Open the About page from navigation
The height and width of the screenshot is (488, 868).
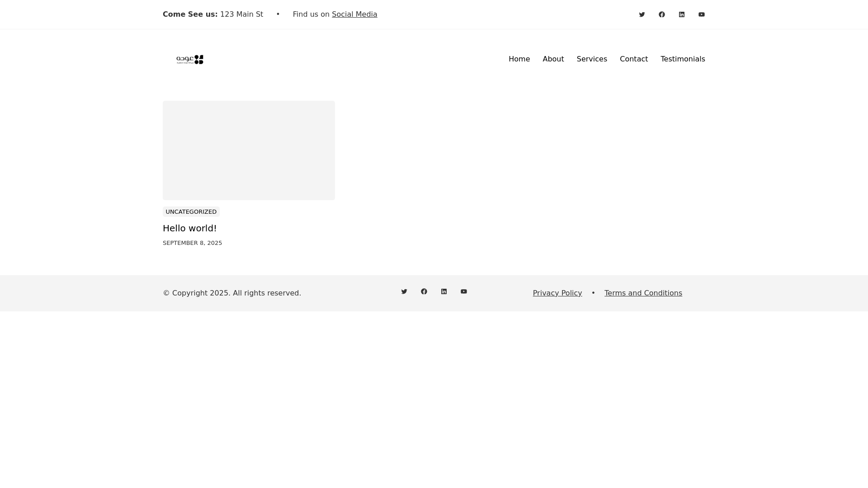(553, 59)
